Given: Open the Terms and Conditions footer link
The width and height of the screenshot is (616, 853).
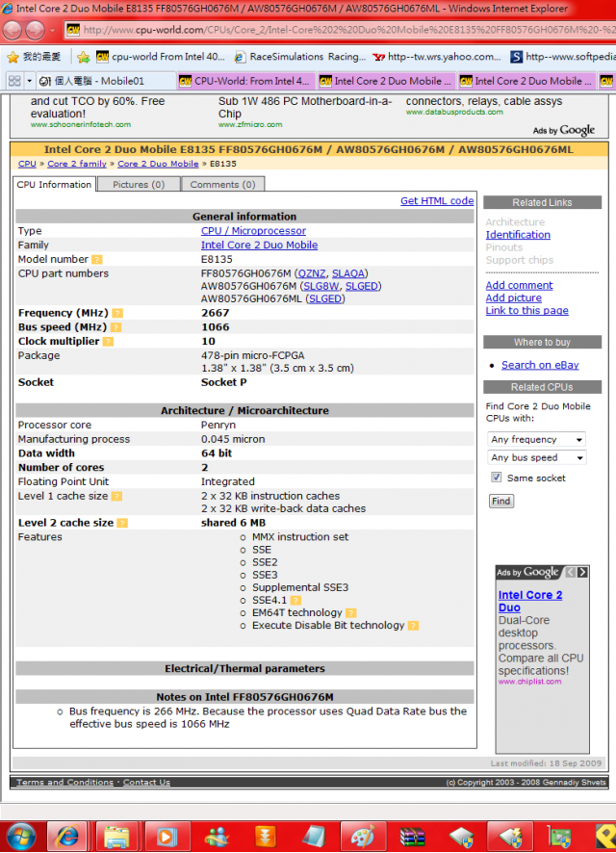Looking at the screenshot, I should 64,782.
